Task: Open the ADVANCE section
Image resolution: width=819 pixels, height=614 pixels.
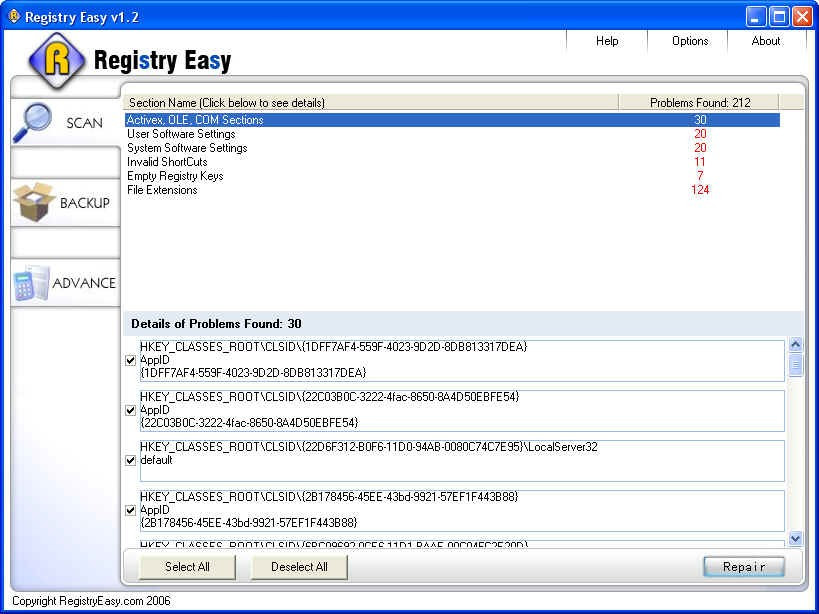Action: click(66, 283)
